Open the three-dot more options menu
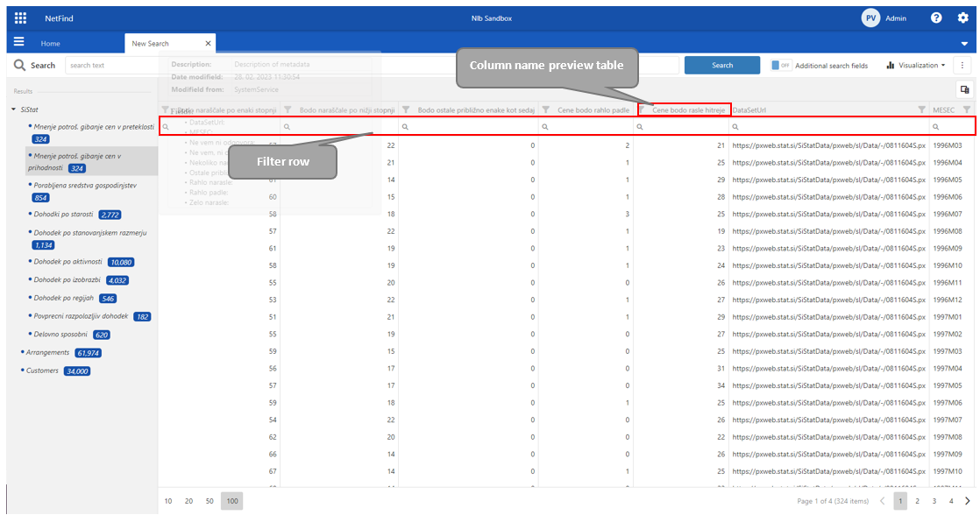 [x=963, y=66]
